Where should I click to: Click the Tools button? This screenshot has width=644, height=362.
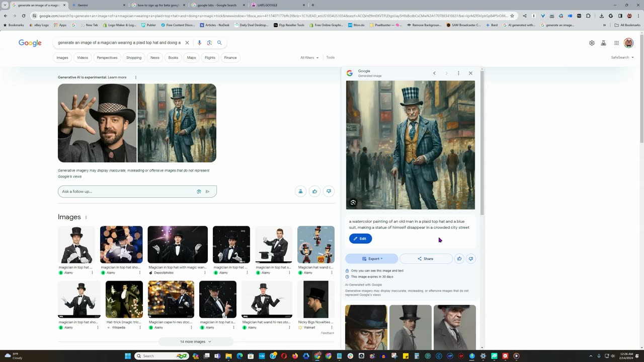330,58
